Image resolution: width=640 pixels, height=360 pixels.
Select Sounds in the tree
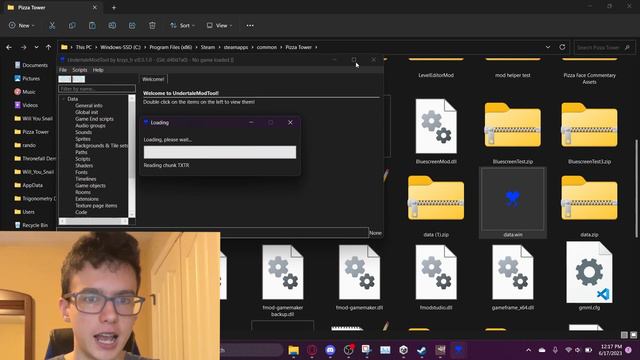click(x=83, y=132)
